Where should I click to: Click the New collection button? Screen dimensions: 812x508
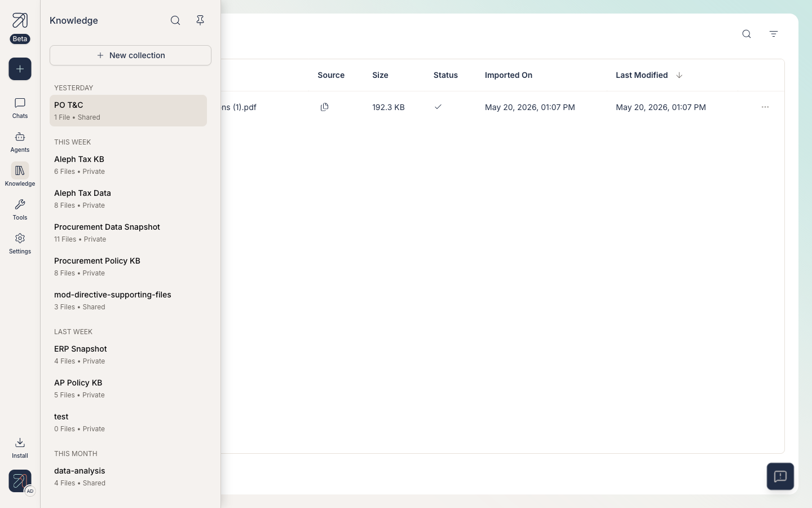click(130, 55)
